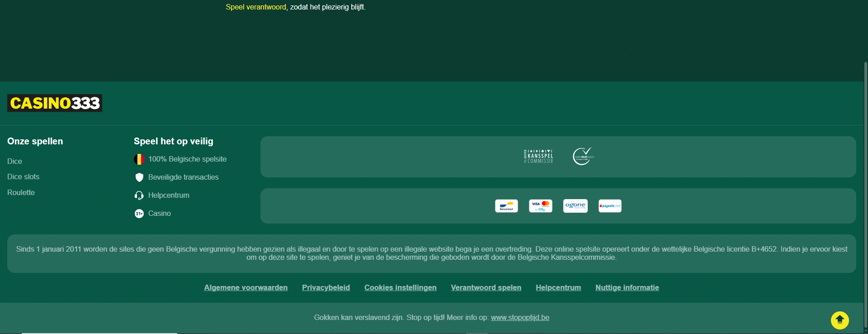This screenshot has width=868, height=334.
Task: Click the Belgian flag icon
Action: 139,159
